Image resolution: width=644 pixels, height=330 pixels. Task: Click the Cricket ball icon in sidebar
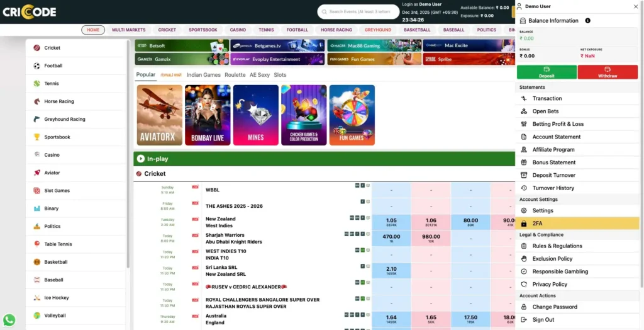coord(37,48)
